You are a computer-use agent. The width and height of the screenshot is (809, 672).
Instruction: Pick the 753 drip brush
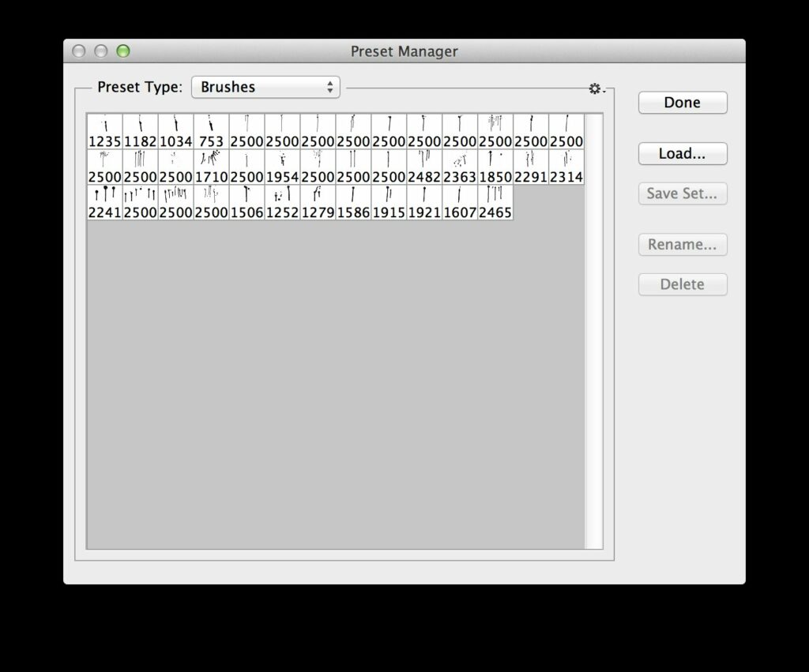(x=211, y=132)
